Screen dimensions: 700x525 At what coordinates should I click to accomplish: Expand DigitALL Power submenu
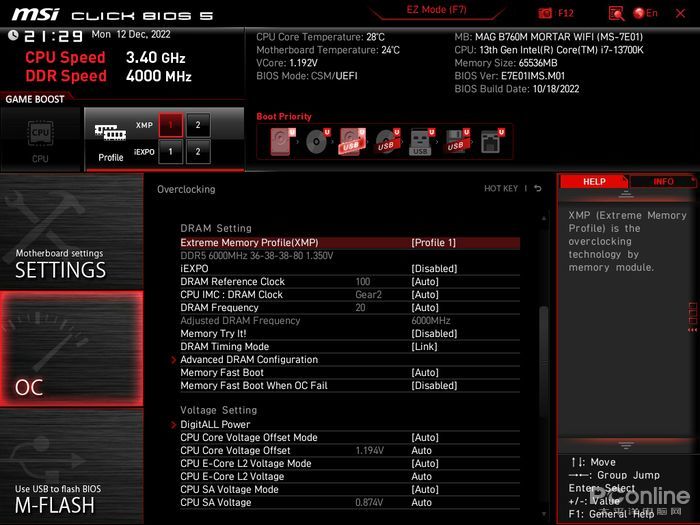tap(215, 425)
